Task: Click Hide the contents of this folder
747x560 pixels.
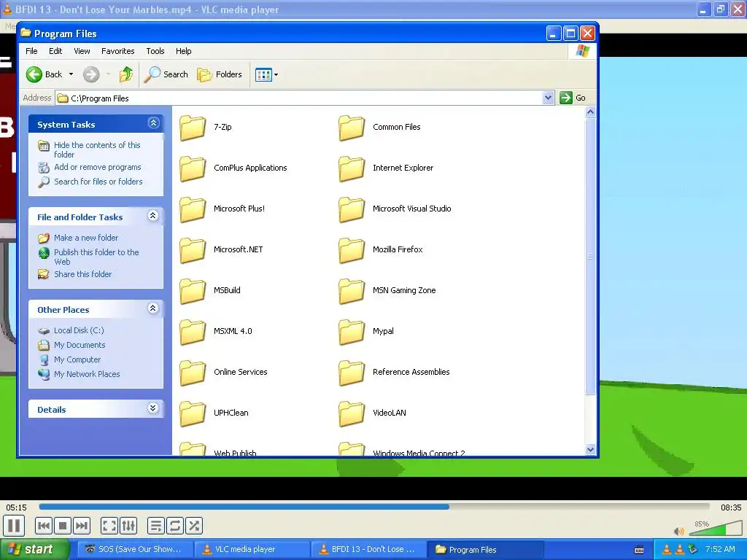Action: [x=97, y=149]
